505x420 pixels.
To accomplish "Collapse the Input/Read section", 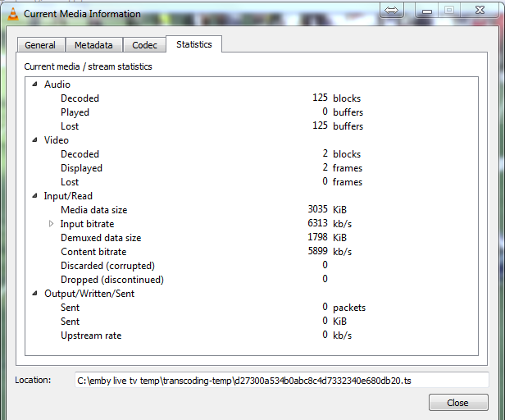I will point(34,196).
